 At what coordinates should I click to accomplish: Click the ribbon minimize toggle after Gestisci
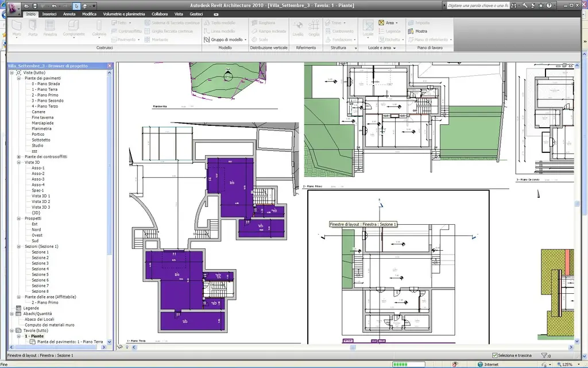(x=216, y=14)
